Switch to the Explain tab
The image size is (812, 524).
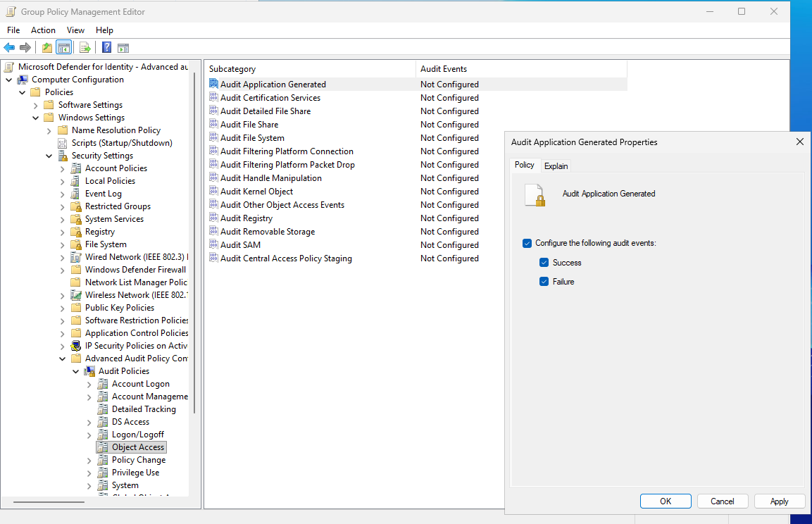coord(556,166)
